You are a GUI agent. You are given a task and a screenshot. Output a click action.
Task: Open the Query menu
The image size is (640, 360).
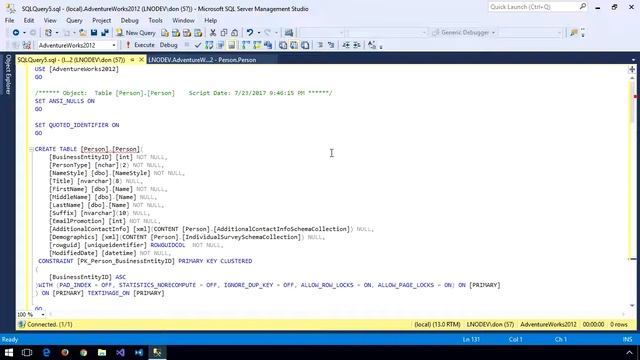pyautogui.click(x=74, y=20)
